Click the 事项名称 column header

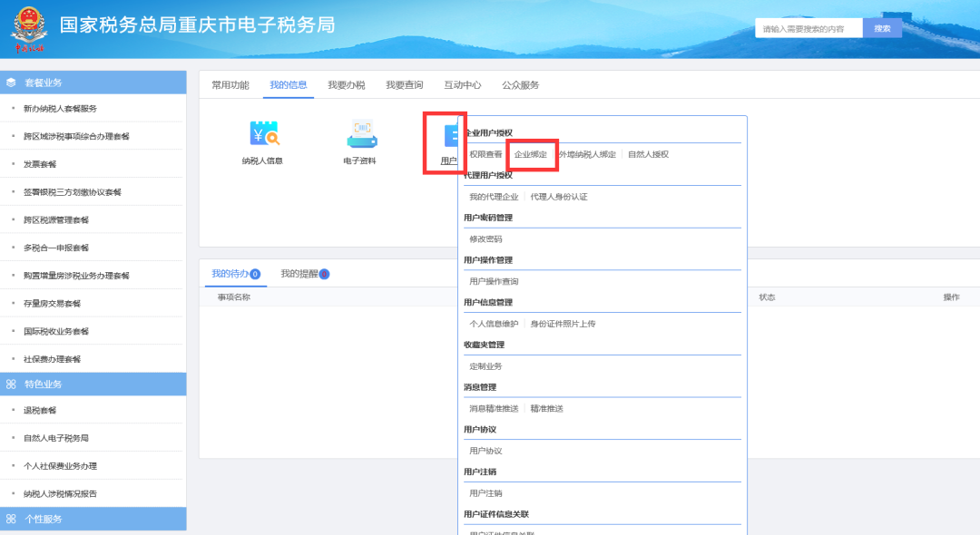click(234, 297)
